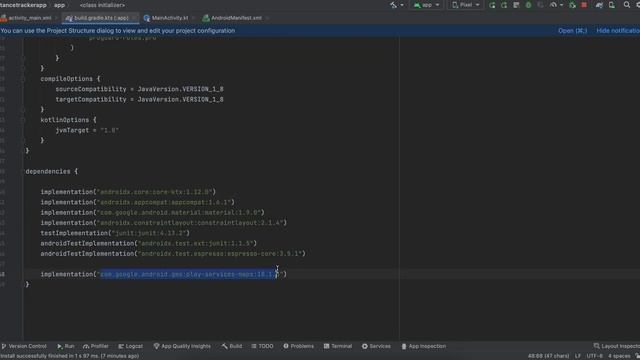This screenshot has width=640, height=360.
Task: Close the MainActivity.kt tab
Action: (x=193, y=18)
